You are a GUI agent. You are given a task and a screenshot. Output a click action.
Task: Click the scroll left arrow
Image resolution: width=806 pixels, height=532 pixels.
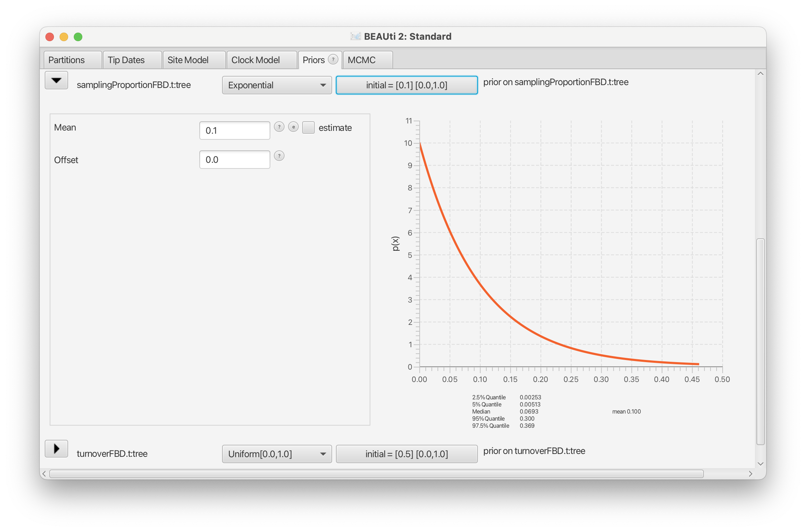44,474
